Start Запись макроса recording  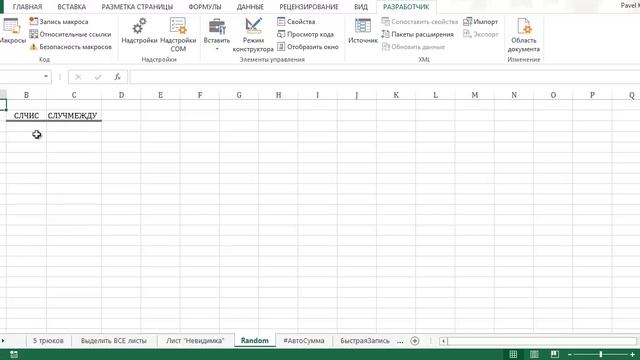(59, 22)
